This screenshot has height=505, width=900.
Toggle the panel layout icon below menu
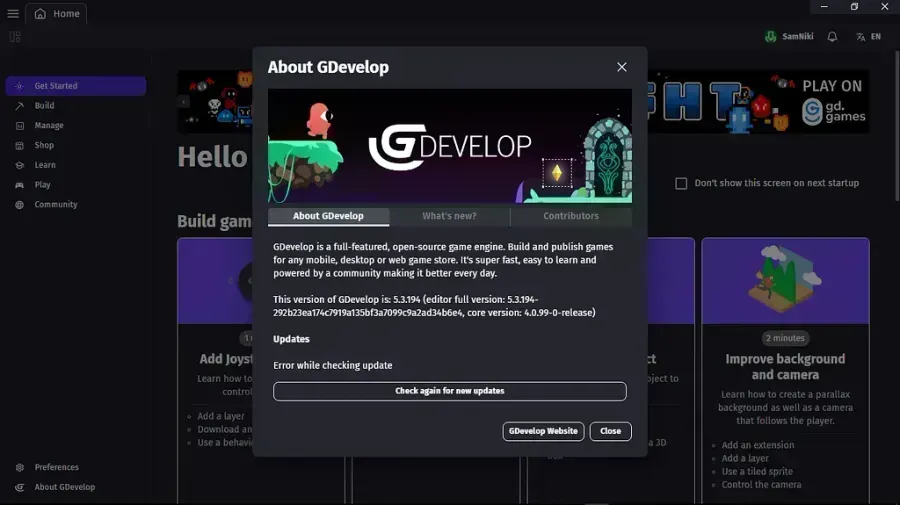15,37
